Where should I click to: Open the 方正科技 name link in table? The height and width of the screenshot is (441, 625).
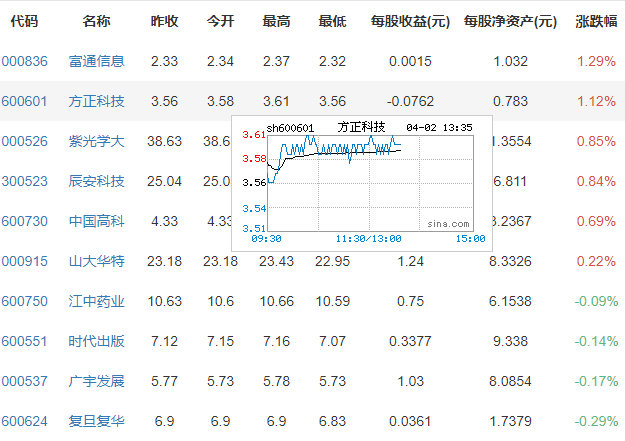coord(96,101)
